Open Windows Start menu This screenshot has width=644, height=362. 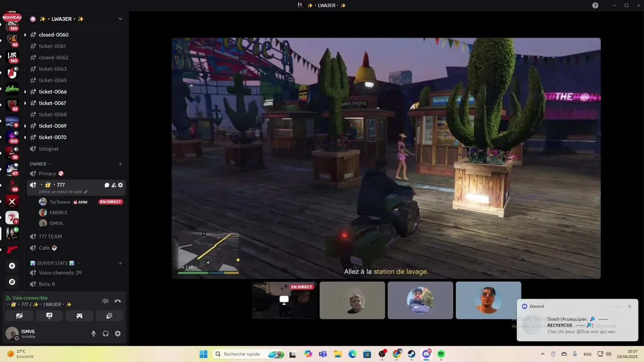[x=203, y=354]
